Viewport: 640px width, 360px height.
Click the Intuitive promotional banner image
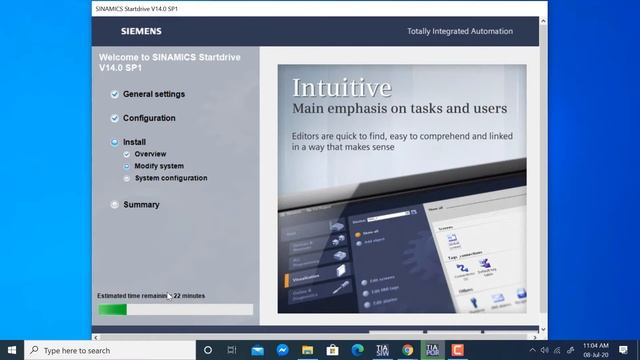(402, 189)
